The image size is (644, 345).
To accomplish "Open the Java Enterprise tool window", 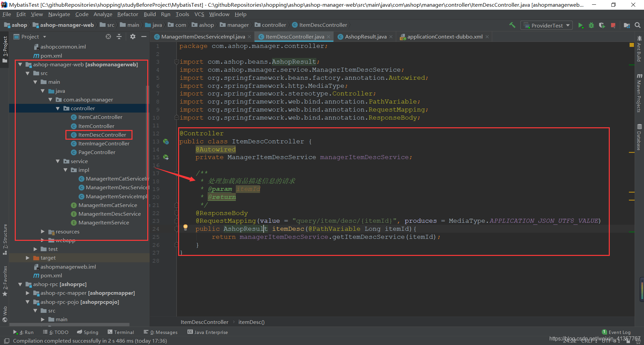I will pos(208,332).
